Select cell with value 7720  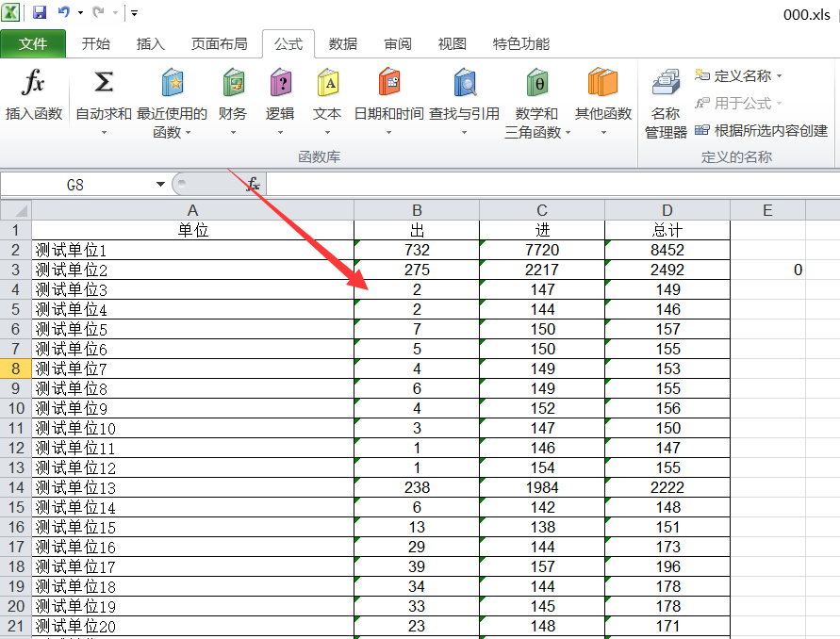(542, 250)
